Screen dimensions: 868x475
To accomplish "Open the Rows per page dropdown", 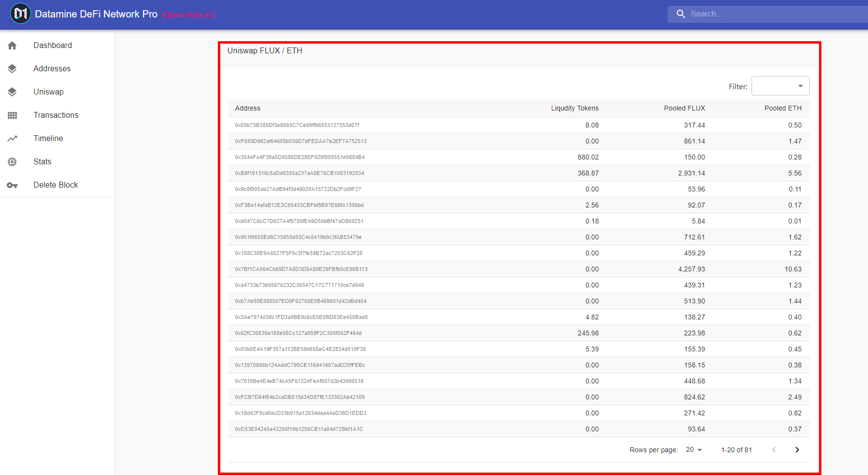I will pos(694,450).
